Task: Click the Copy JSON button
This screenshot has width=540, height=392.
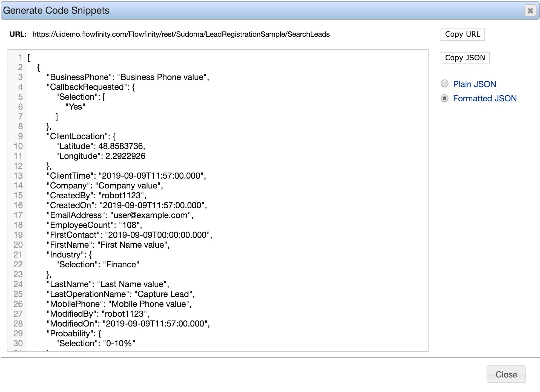Action: [x=465, y=58]
